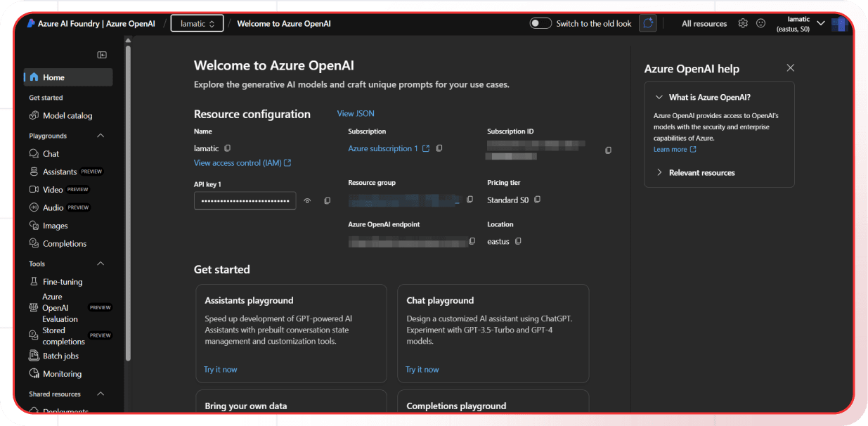Open the Chat playground with Try it now
This screenshot has height=426, width=868.
click(x=422, y=369)
